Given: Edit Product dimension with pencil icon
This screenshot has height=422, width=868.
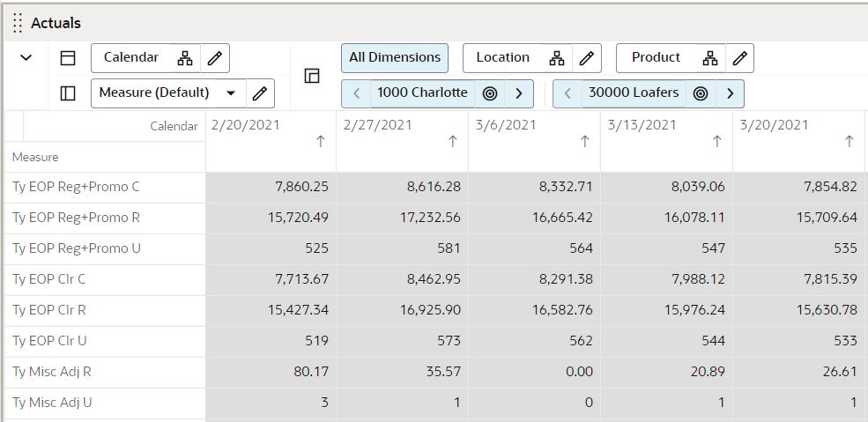Looking at the screenshot, I should [x=739, y=58].
